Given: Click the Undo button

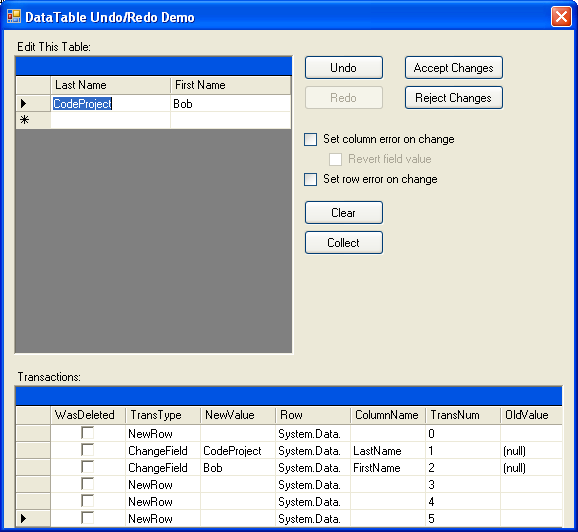Looking at the screenshot, I should (x=344, y=68).
